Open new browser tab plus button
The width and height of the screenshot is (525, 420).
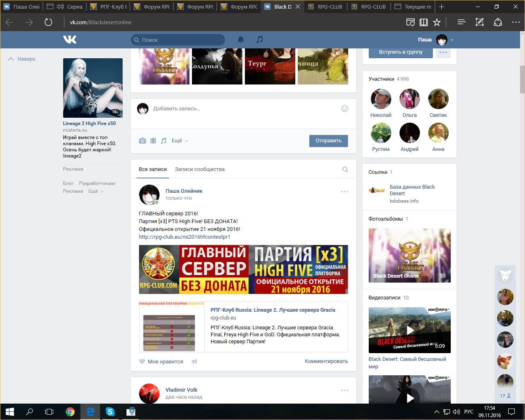click(441, 7)
